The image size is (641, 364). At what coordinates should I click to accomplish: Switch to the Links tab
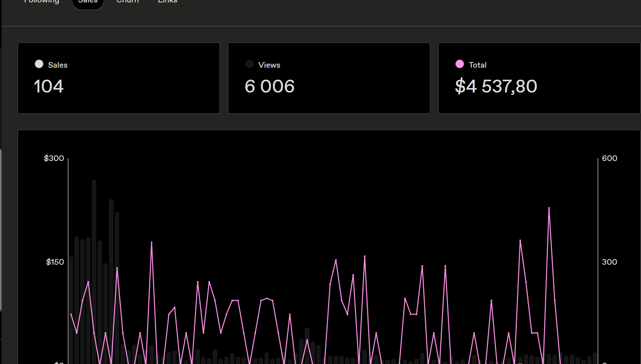click(x=167, y=2)
